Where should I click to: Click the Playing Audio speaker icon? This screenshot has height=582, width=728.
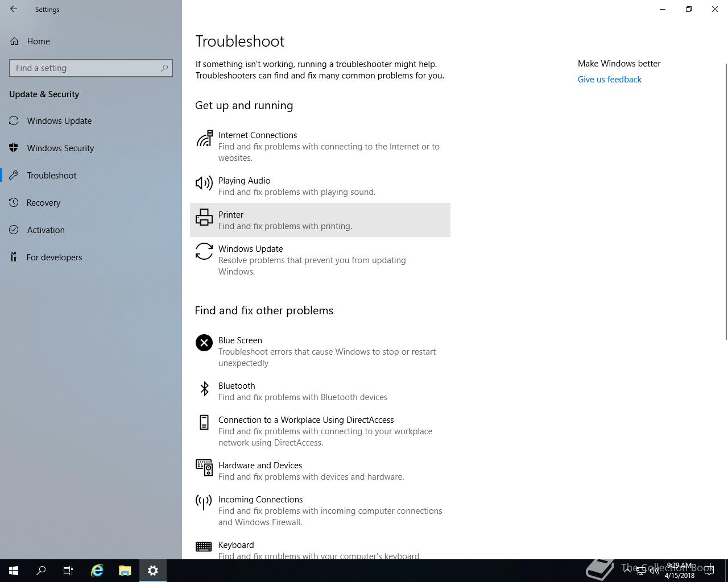pyautogui.click(x=204, y=183)
